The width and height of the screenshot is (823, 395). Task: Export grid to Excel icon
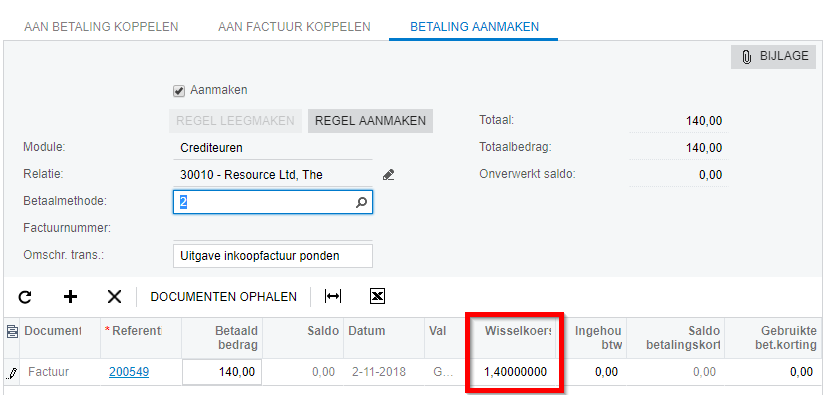point(377,297)
